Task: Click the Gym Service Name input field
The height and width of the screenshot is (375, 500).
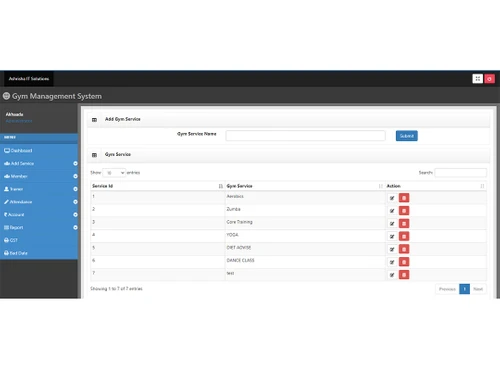Action: click(305, 136)
